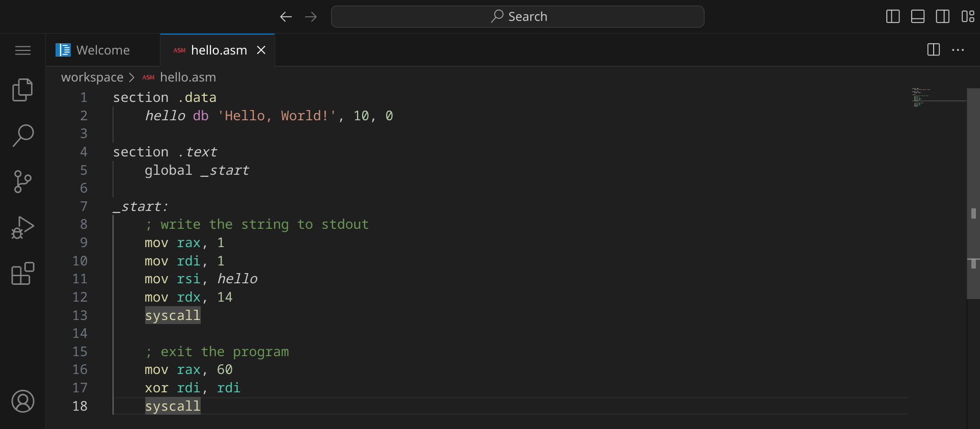980x429 pixels.
Task: Open the Extensions view
Action: click(x=22, y=274)
